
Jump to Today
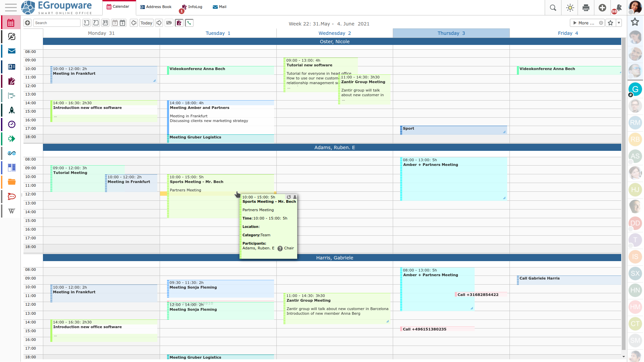point(146,23)
